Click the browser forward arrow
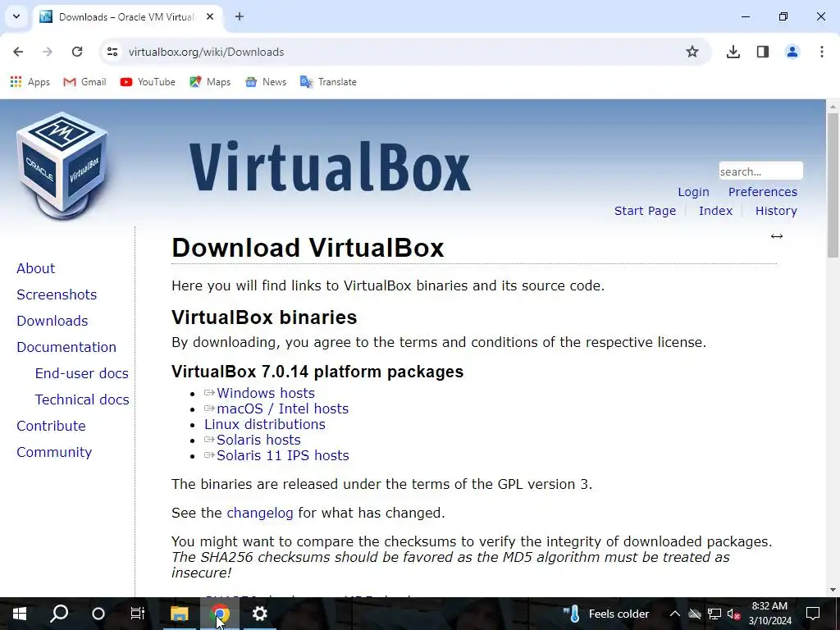 point(48,52)
